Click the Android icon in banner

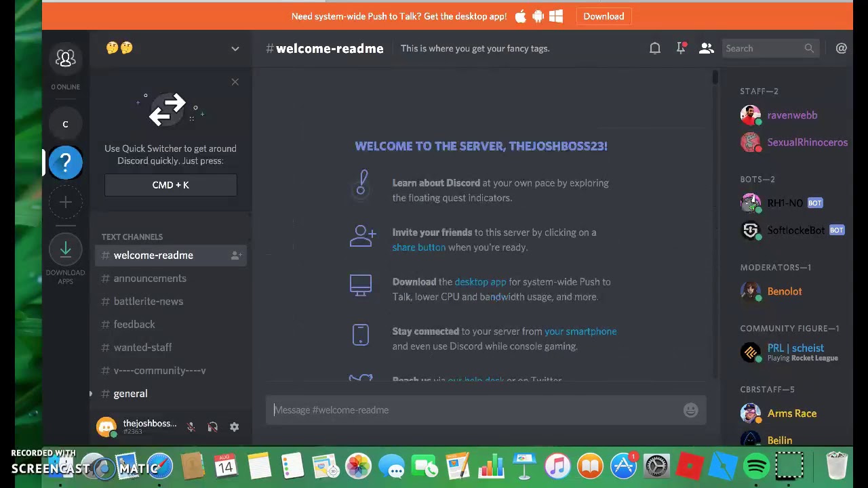pos(538,16)
